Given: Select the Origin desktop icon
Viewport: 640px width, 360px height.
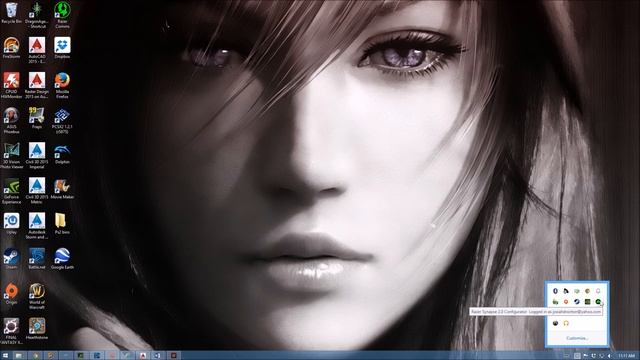Looking at the screenshot, I should coord(11,293).
